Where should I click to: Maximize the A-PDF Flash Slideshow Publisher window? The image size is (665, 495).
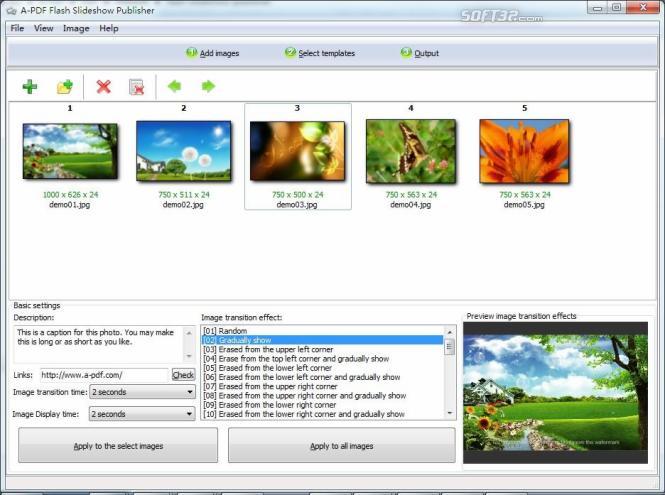point(617,8)
